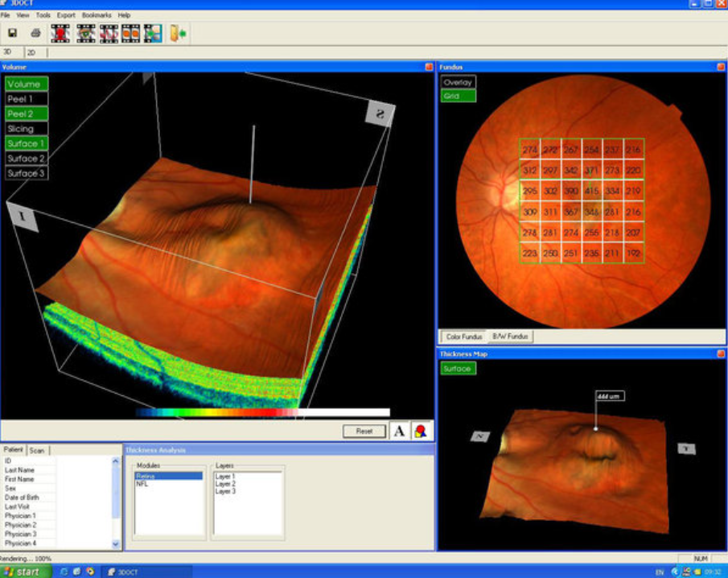The height and width of the screenshot is (578, 728).
Task: Open the Export menu
Action: click(x=66, y=15)
